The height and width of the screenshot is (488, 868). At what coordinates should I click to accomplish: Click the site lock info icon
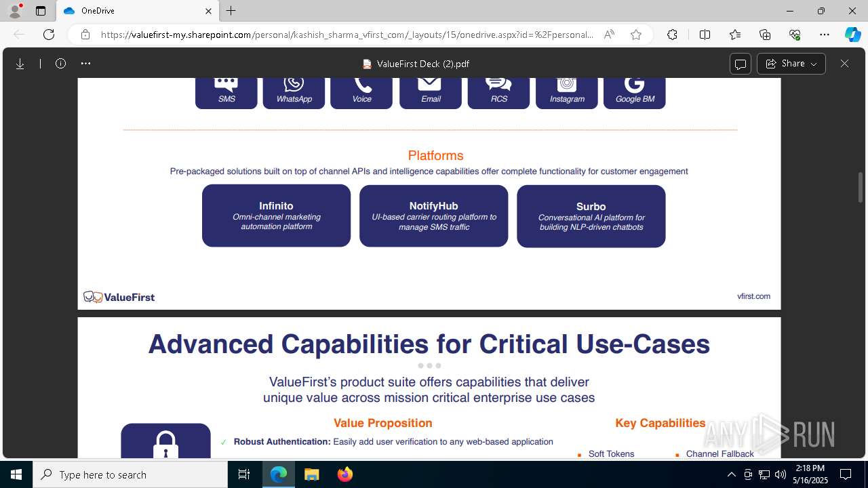(85, 35)
